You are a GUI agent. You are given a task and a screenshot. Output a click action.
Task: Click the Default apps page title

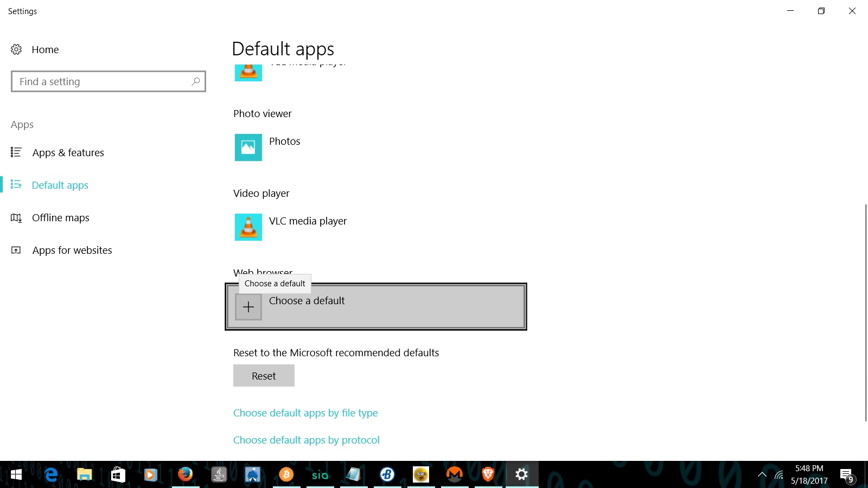283,49
